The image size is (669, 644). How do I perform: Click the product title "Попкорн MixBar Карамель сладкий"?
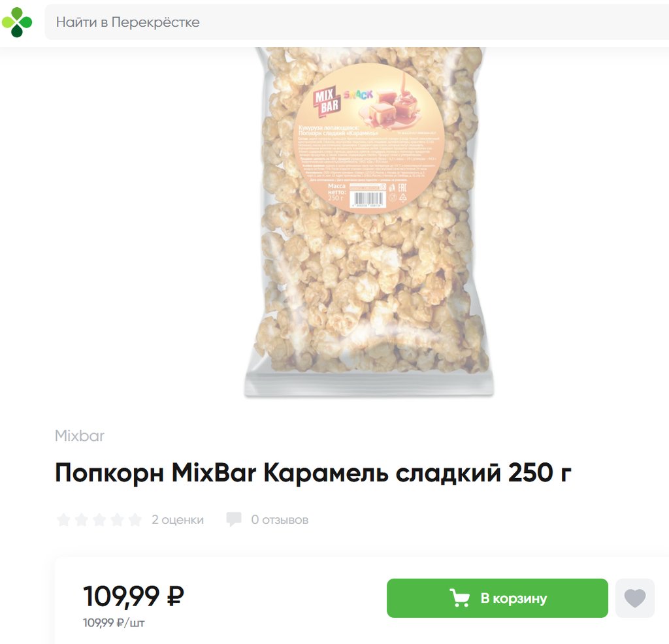click(277, 473)
